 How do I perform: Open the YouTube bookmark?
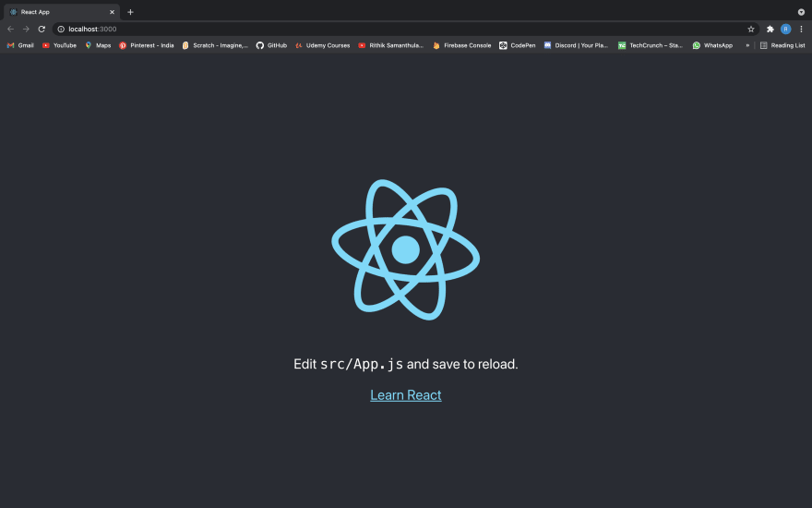(60, 45)
